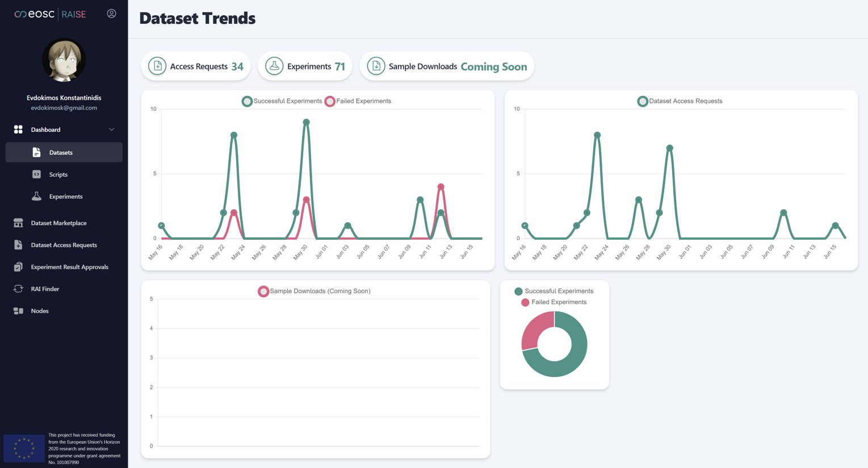The width and height of the screenshot is (868, 468).
Task: Select the Nodes icon in the sidebar
Action: tap(19, 311)
